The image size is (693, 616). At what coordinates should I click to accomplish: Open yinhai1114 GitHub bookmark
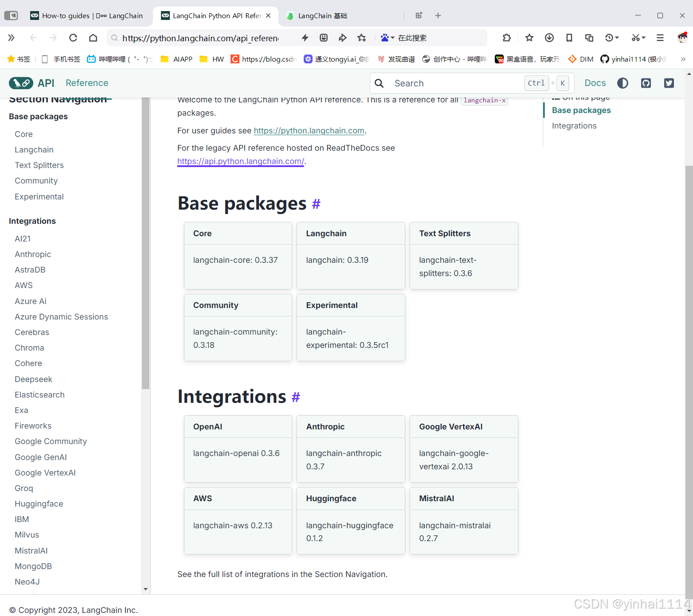coord(633,59)
